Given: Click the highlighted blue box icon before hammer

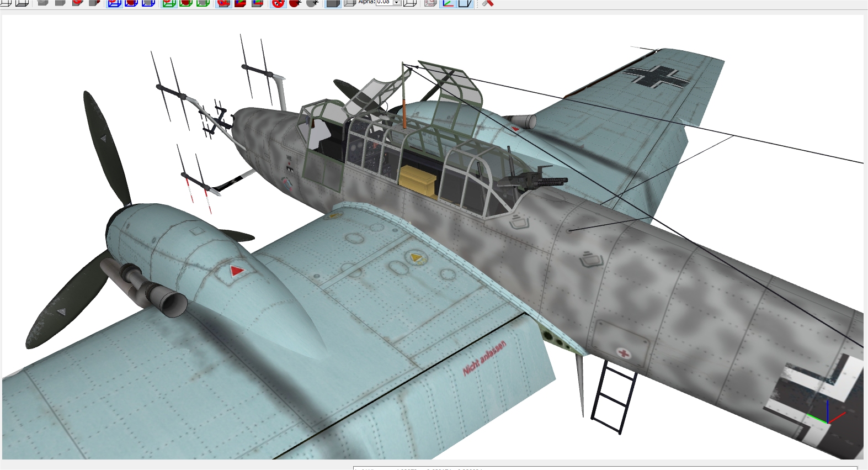Looking at the screenshot, I should click(465, 3).
